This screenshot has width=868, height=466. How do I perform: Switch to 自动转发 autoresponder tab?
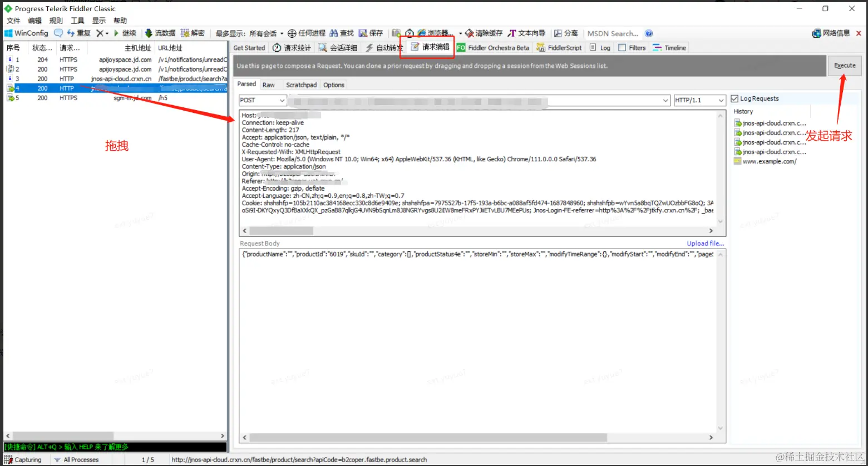pos(384,48)
